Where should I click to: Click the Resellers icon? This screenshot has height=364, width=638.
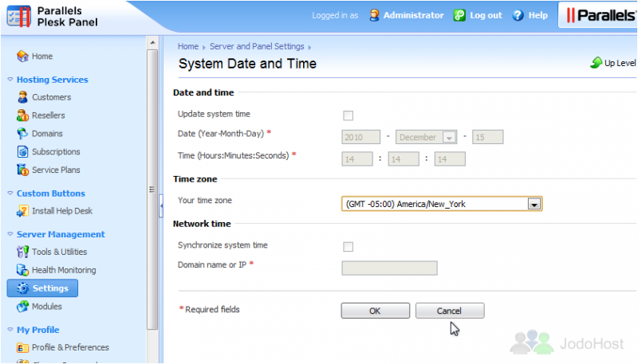(x=22, y=115)
